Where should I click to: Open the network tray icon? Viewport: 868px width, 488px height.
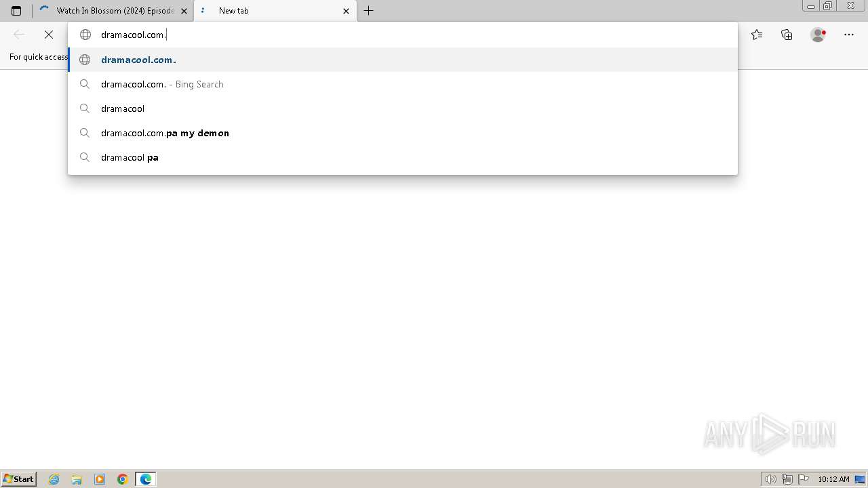point(787,479)
